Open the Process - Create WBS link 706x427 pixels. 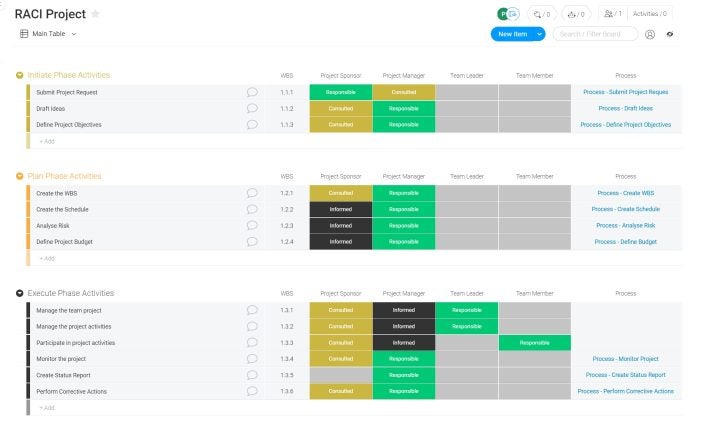625,193
